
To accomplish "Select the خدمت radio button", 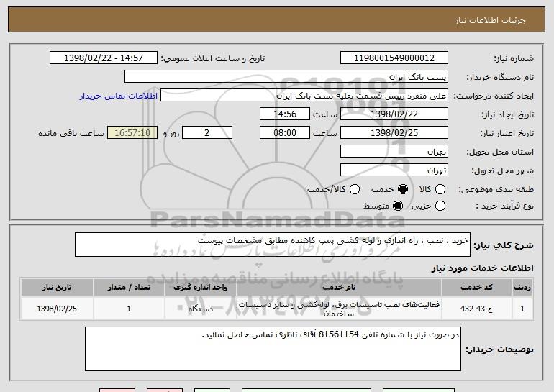I will [x=402, y=189].
